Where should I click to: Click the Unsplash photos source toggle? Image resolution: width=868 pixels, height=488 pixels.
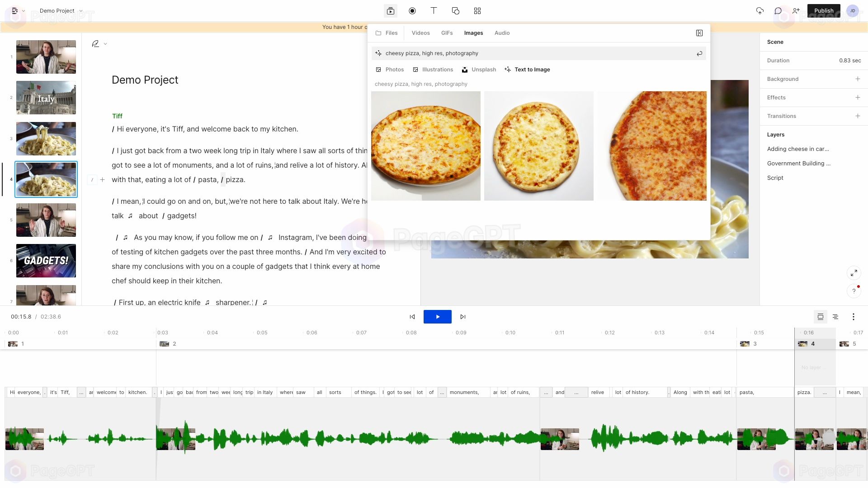pos(478,69)
